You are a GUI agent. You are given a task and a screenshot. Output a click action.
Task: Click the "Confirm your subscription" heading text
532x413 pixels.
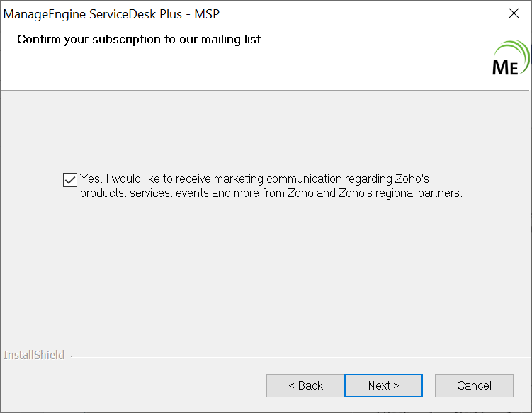tap(139, 39)
